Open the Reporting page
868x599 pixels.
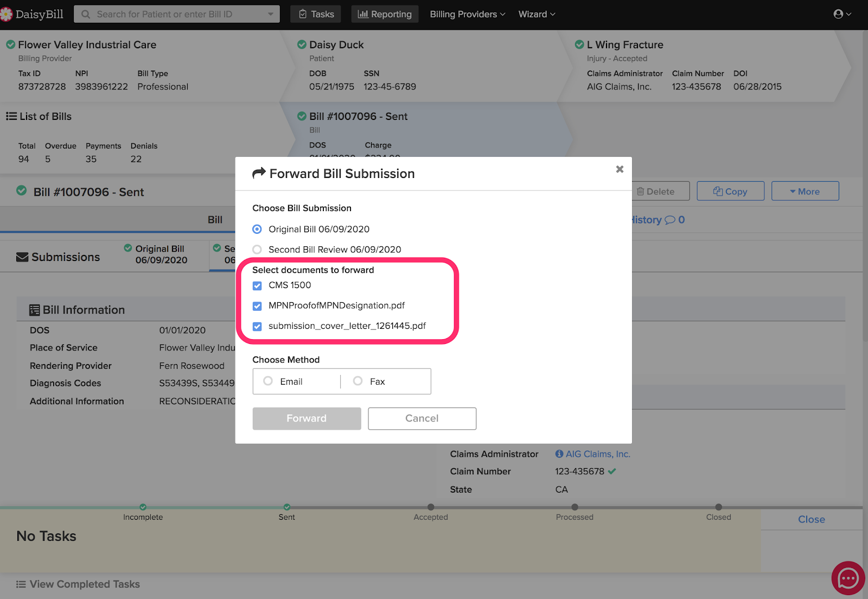click(x=385, y=14)
